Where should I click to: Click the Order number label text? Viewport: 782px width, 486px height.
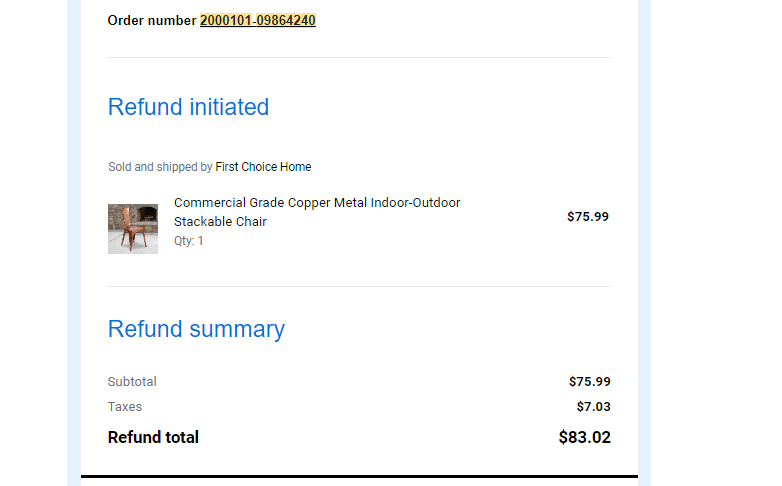point(152,20)
